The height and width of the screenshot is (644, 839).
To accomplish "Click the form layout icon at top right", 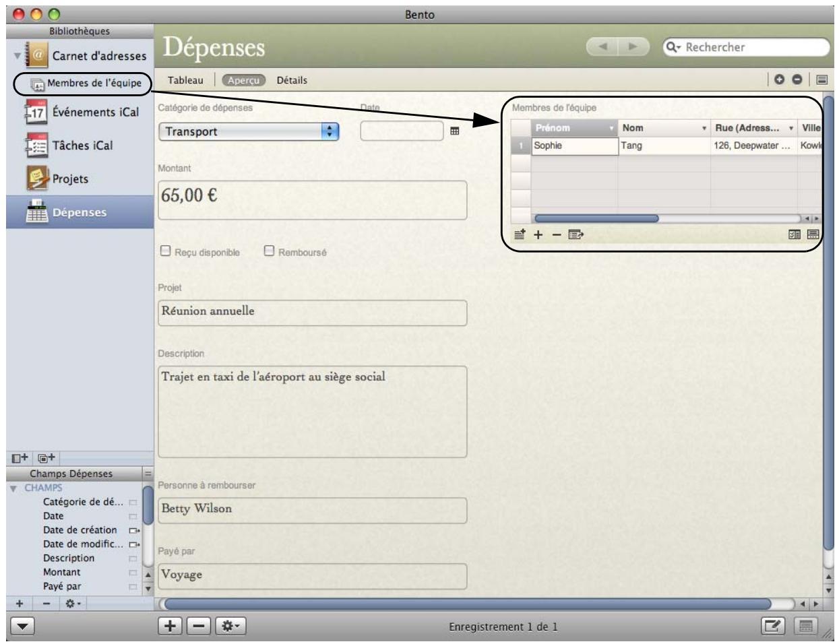I will pos(821,79).
